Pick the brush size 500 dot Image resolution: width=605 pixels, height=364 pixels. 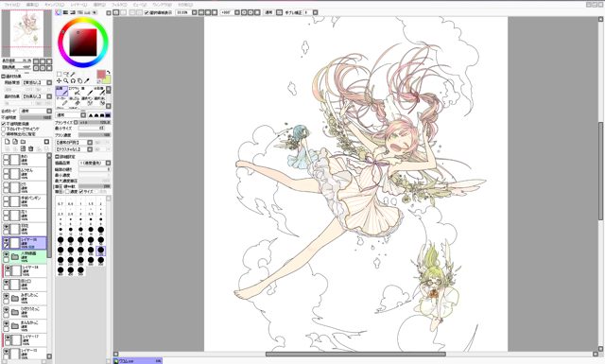coord(80,270)
